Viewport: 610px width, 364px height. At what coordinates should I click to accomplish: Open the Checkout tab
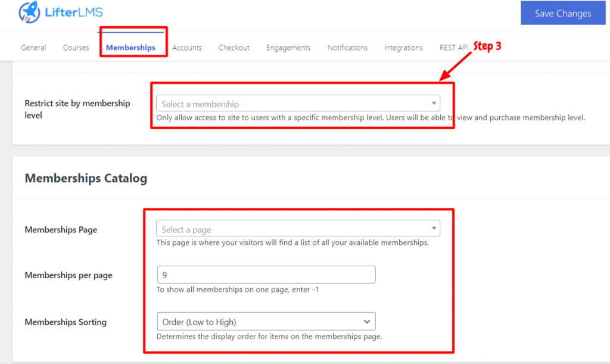234,48
